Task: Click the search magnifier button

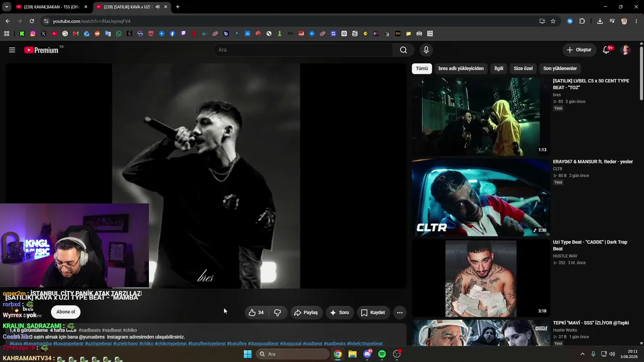Action: (404, 50)
